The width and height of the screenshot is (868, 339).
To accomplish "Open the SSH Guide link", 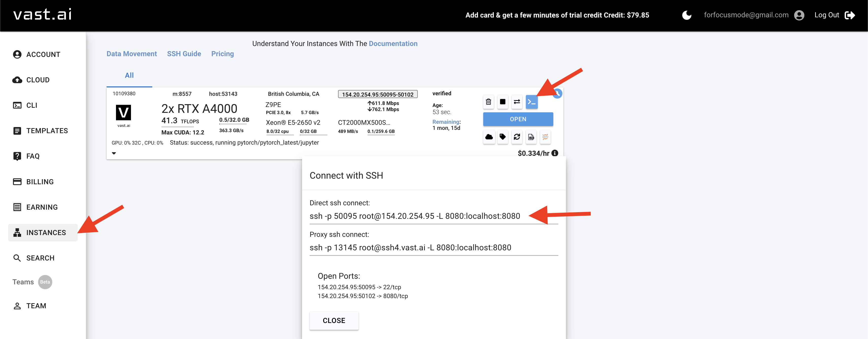I will point(184,54).
